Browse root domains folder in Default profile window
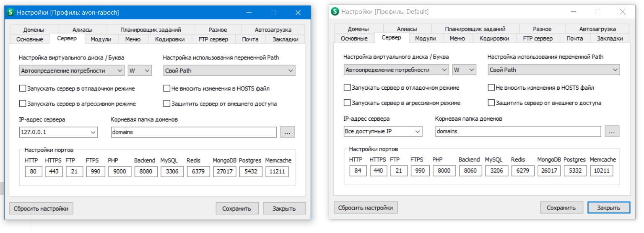 [x=612, y=131]
